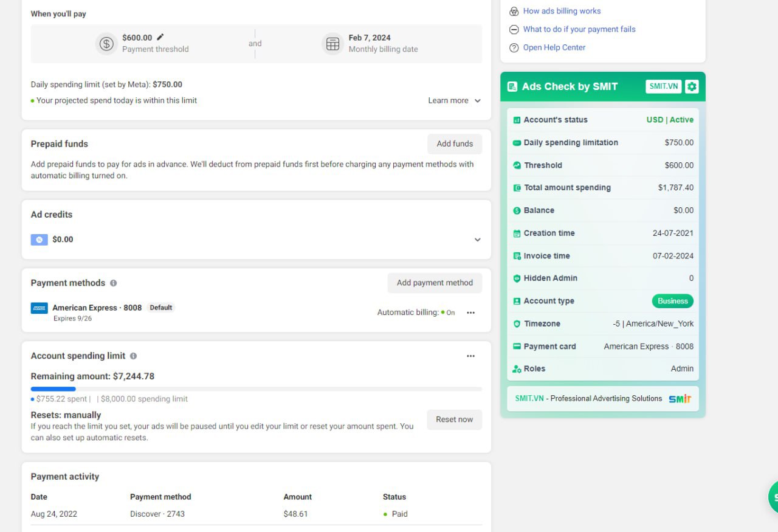Click the SMIT settings gear icon
Image resolution: width=778 pixels, height=532 pixels.
click(692, 86)
